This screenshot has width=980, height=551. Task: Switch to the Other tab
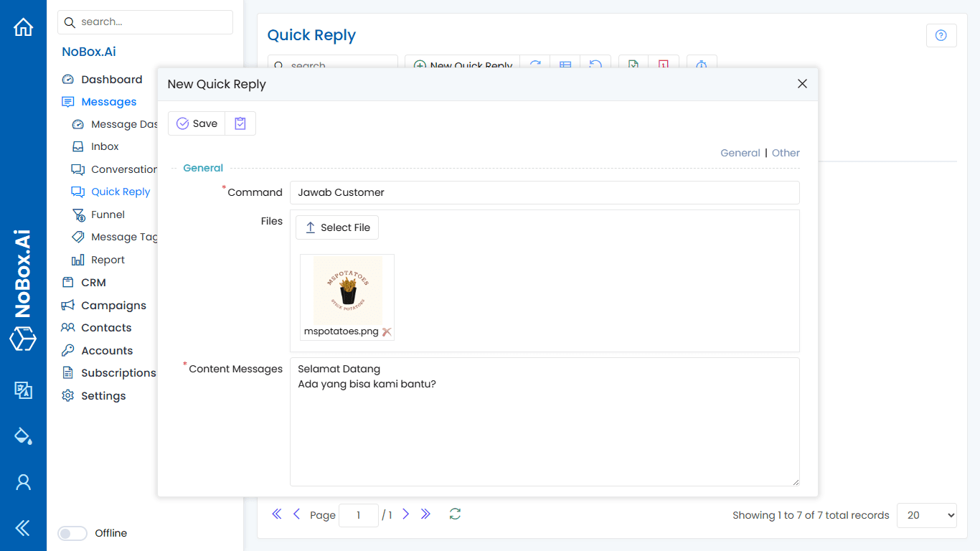point(786,153)
